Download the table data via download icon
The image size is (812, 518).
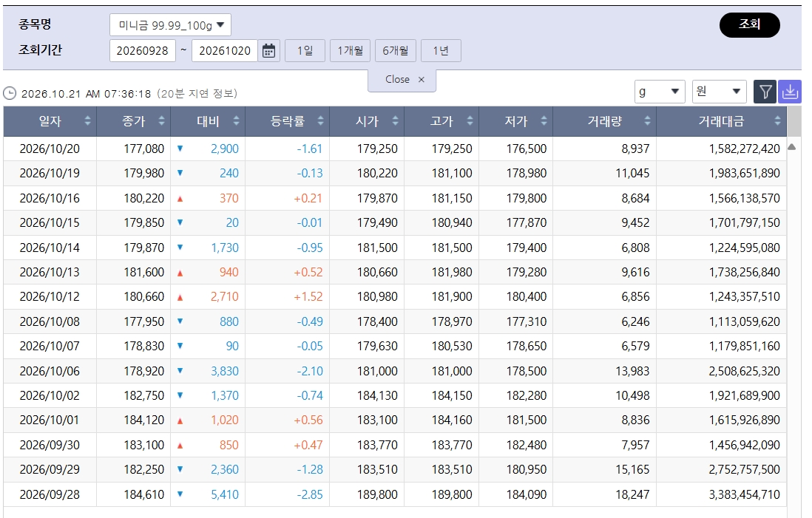click(790, 92)
